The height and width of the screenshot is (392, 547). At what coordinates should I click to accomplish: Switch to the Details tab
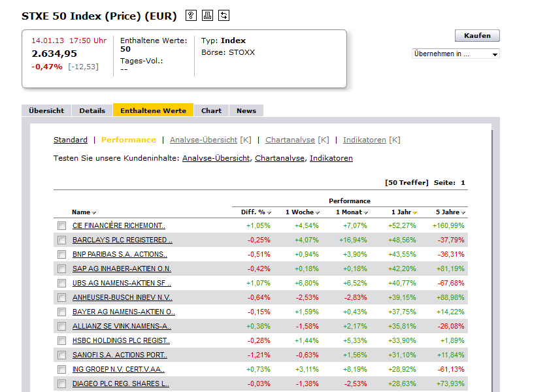click(x=92, y=110)
